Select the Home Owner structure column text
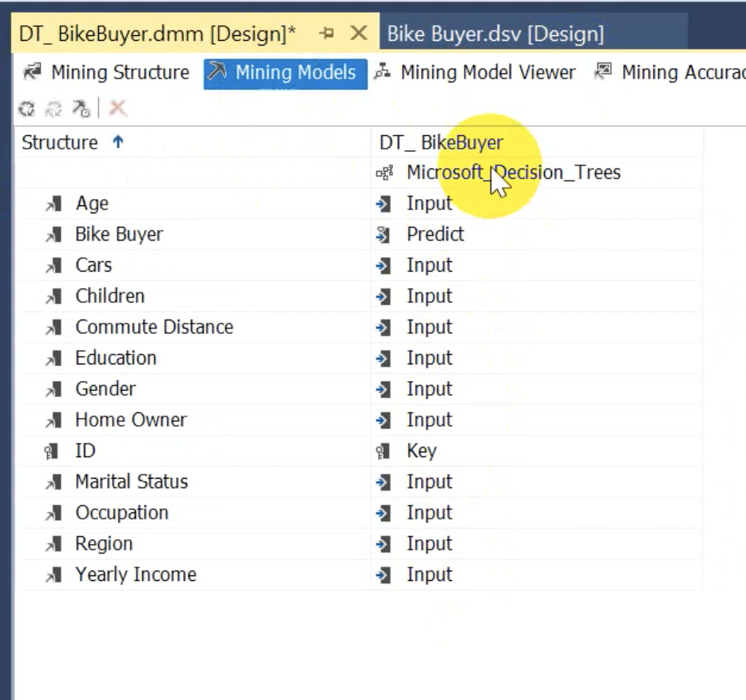 131,420
